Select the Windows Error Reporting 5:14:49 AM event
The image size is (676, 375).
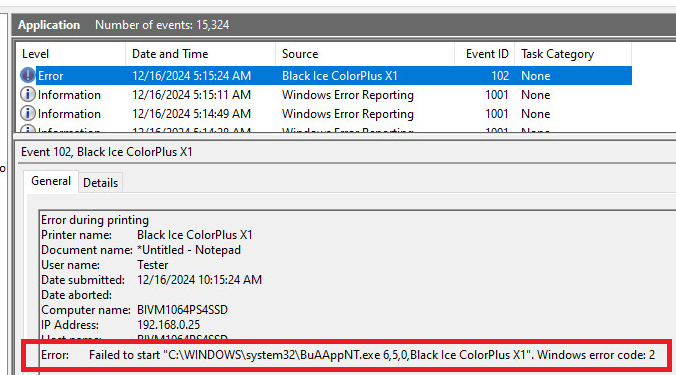(325, 113)
